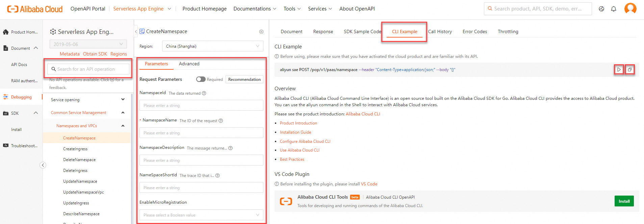Toggle the Required parameters switch
Image resolution: width=644 pixels, height=224 pixels.
tap(201, 79)
